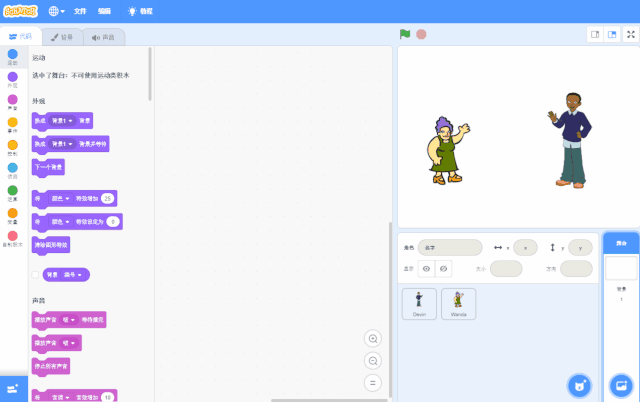Open the 文件 menu
Viewport: 640px width, 402px height.
[x=80, y=11]
